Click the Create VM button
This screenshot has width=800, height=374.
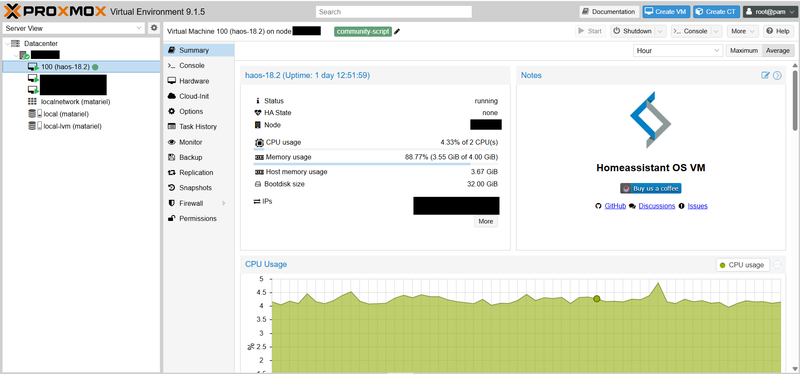[x=666, y=12]
